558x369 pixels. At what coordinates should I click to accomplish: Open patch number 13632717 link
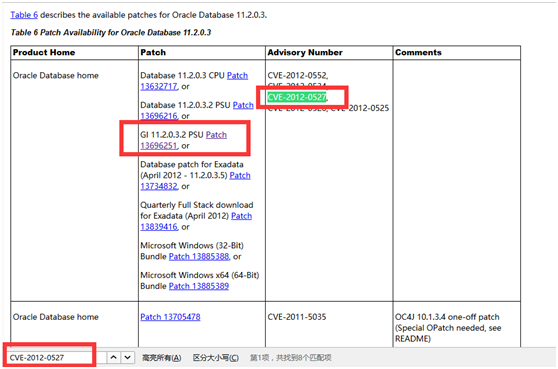(x=159, y=86)
